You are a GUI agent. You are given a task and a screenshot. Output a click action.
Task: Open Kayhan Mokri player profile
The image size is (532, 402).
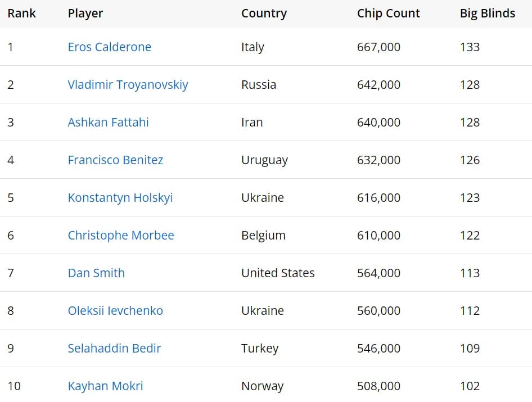tap(106, 386)
